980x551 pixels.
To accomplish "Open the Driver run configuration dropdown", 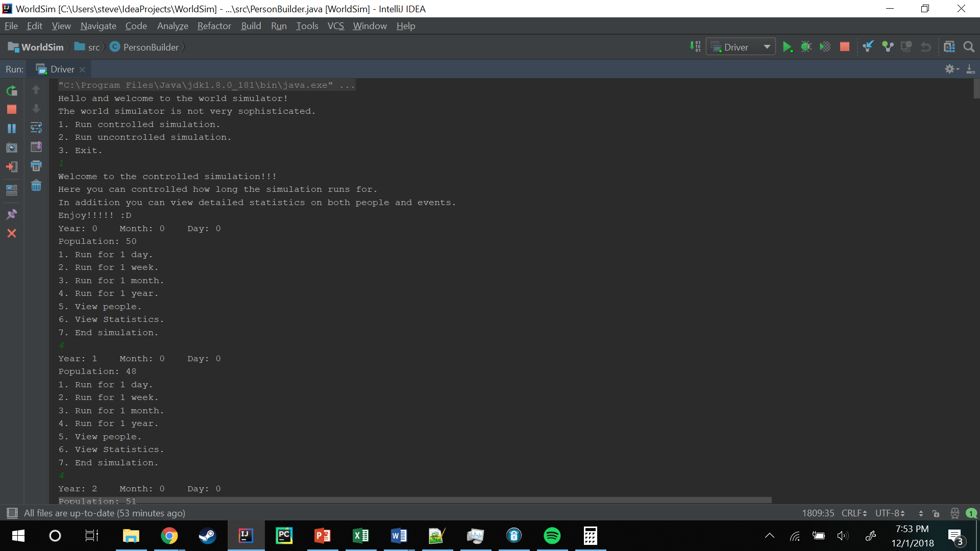I will pyautogui.click(x=741, y=47).
